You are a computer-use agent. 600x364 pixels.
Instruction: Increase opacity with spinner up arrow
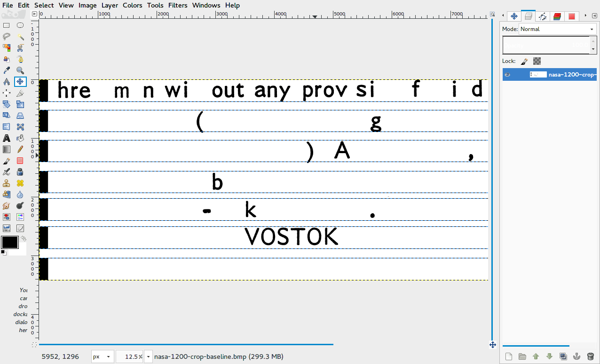[x=592, y=41]
